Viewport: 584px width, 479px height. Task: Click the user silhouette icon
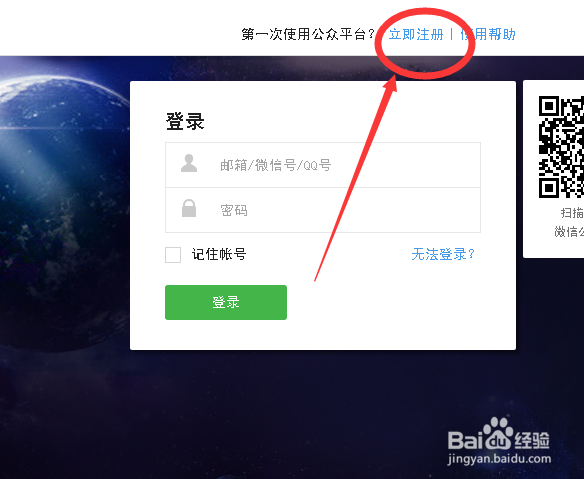[x=189, y=163]
